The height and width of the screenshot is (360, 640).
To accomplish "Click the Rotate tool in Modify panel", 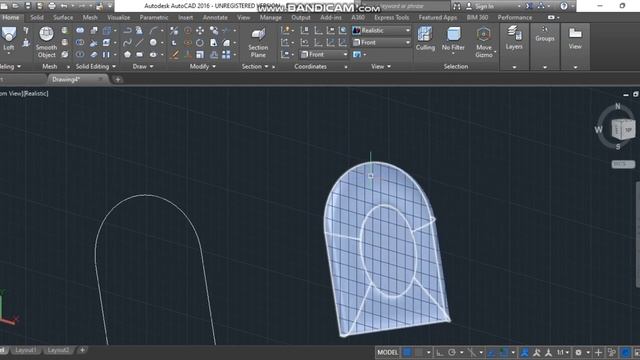I will click(200, 42).
